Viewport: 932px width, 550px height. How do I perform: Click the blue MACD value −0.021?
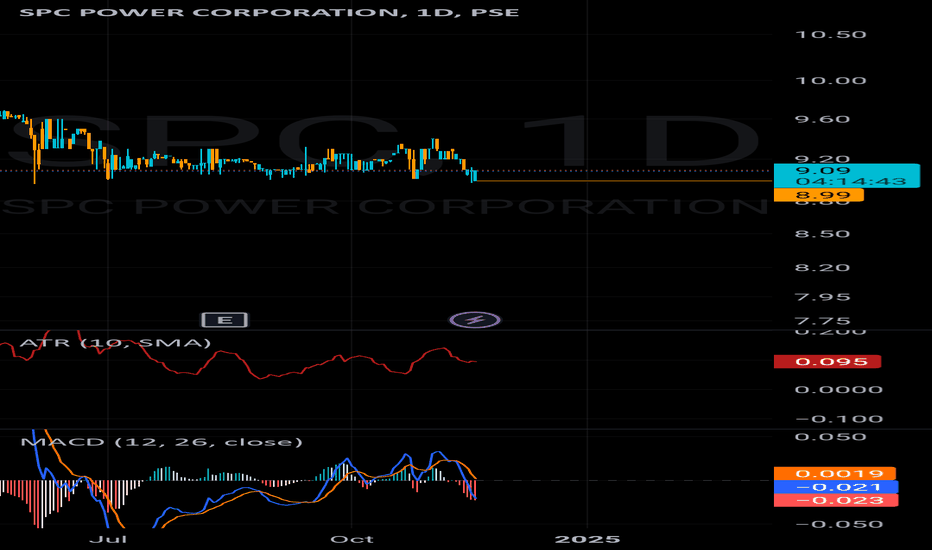click(x=836, y=487)
